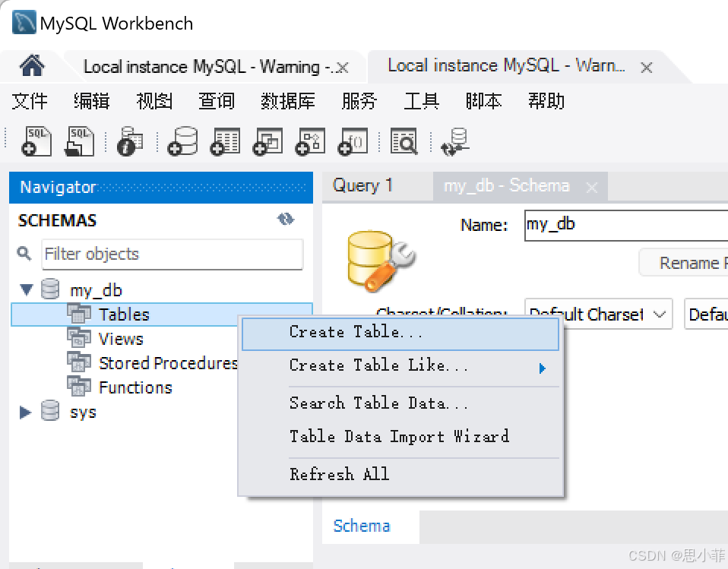Close the first Local instance connection tab
The width and height of the screenshot is (728, 569).
pyautogui.click(x=342, y=68)
